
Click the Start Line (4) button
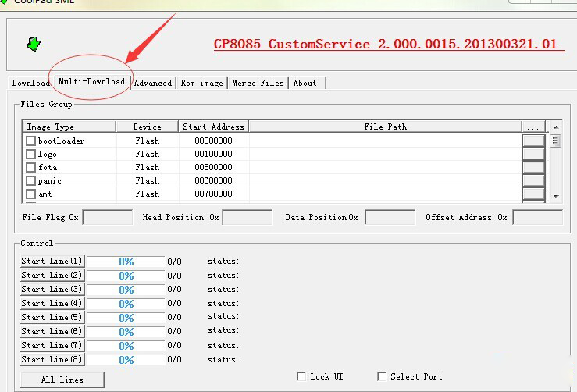click(52, 303)
